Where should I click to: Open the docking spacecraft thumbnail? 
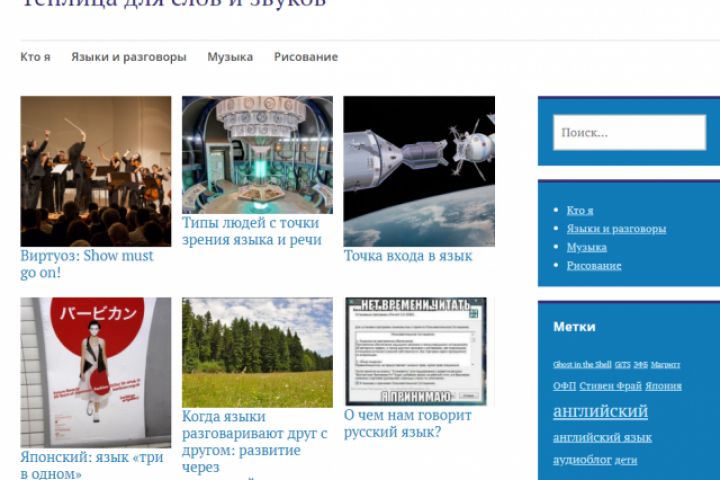419,171
